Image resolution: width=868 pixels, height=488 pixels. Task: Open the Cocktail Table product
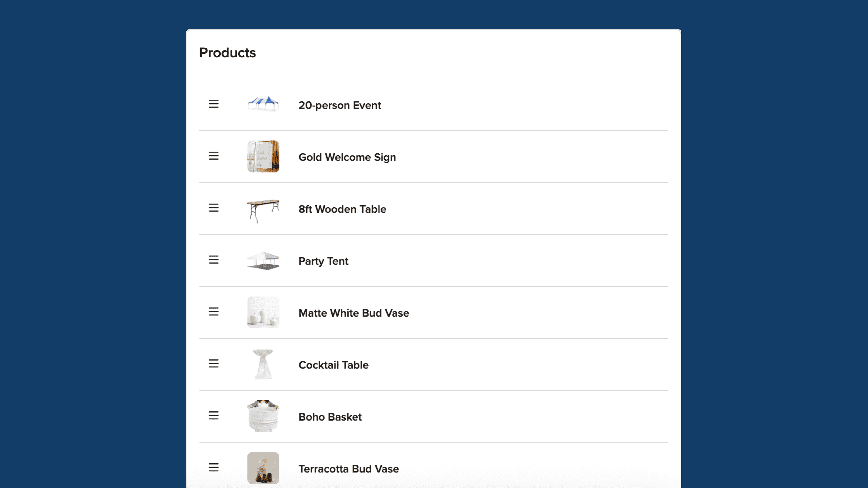[x=333, y=365]
